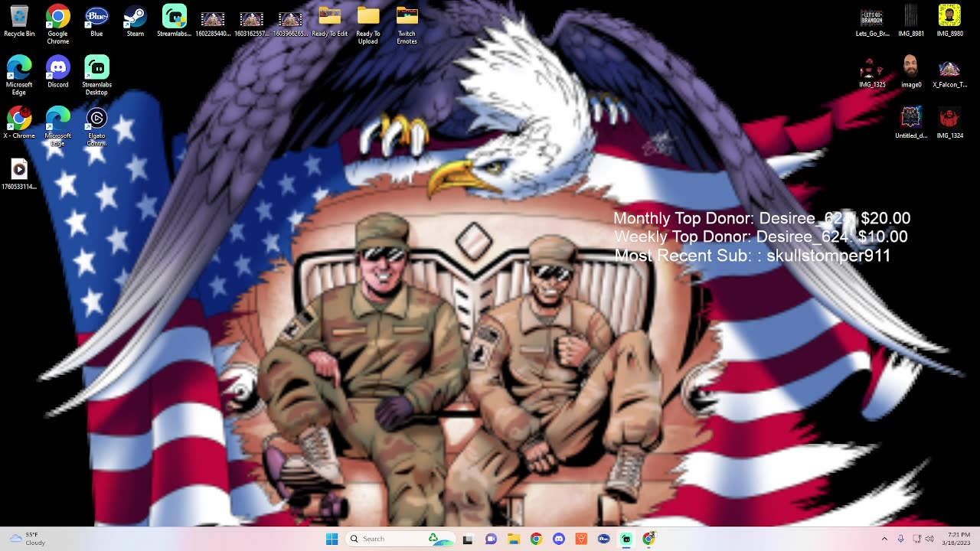Open network and volume quick settings

(x=923, y=539)
